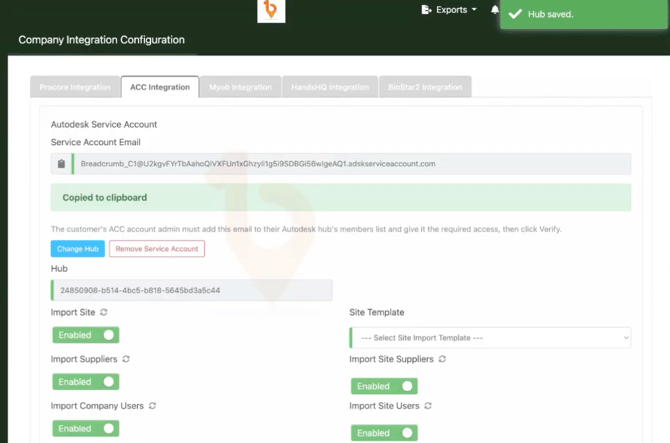670x443 pixels.
Task: Click the Hub ID input field
Action: [191, 290]
